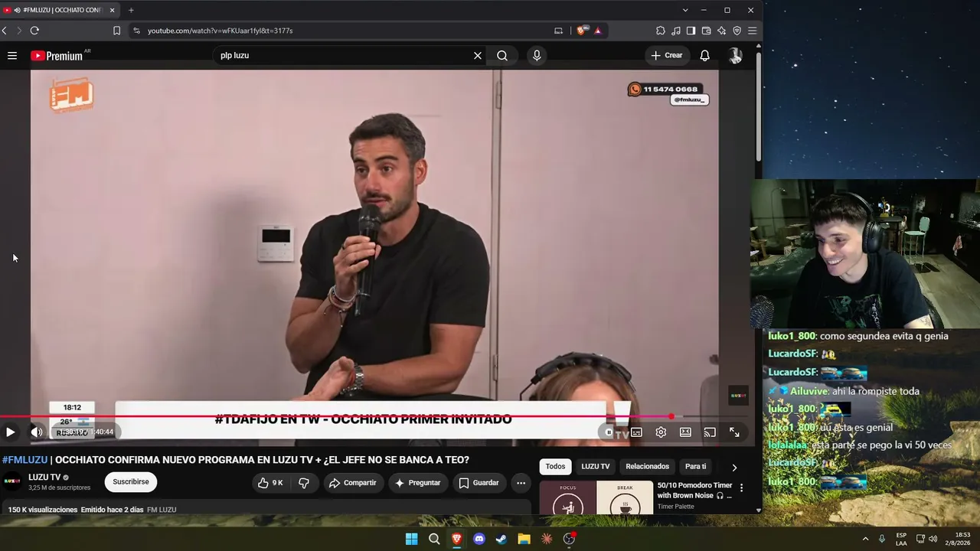Open the Brave Wallet icon

[x=706, y=31]
